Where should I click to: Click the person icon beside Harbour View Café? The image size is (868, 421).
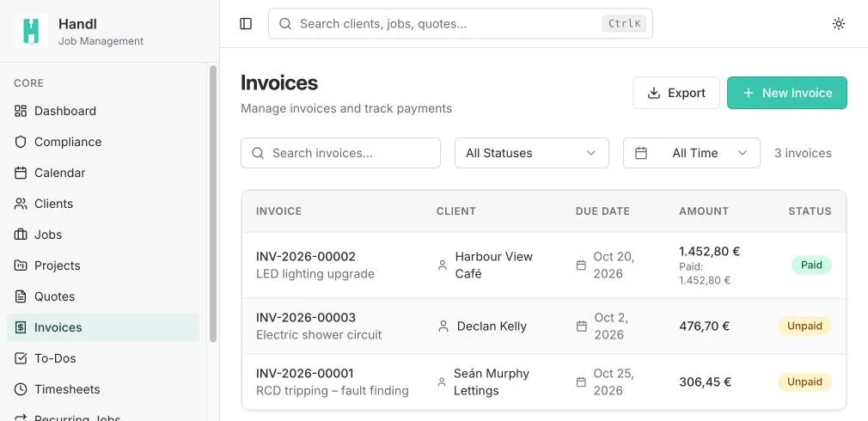pos(443,265)
